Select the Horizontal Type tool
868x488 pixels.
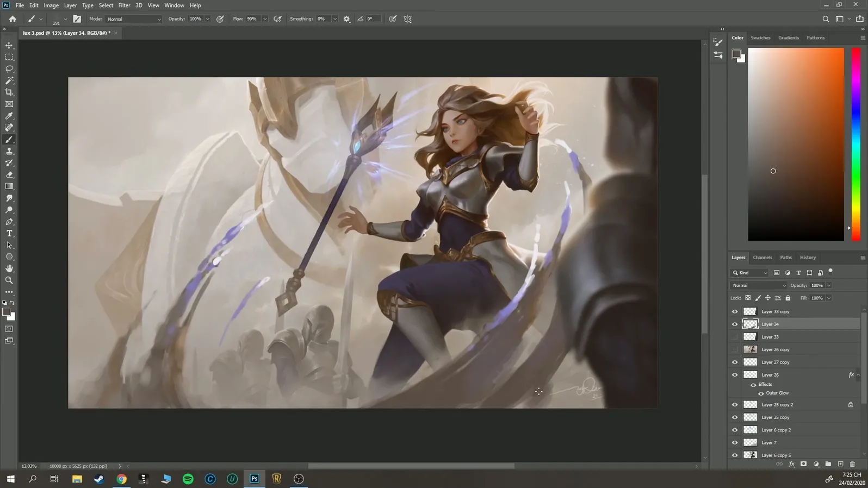pyautogui.click(x=9, y=234)
